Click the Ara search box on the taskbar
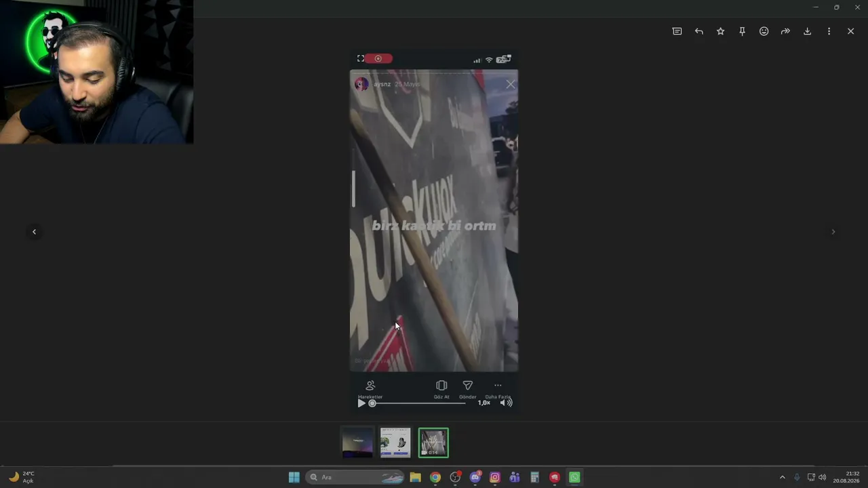The height and width of the screenshot is (488, 868). point(356,477)
